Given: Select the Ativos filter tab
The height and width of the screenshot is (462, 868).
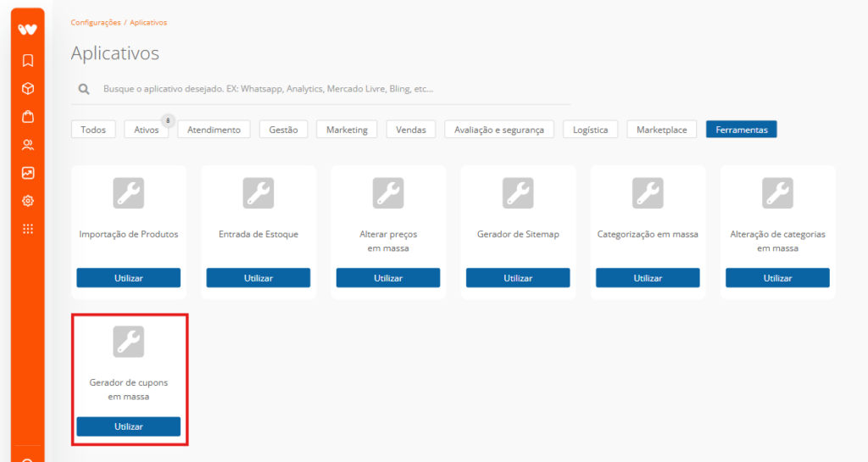Looking at the screenshot, I should [146, 130].
